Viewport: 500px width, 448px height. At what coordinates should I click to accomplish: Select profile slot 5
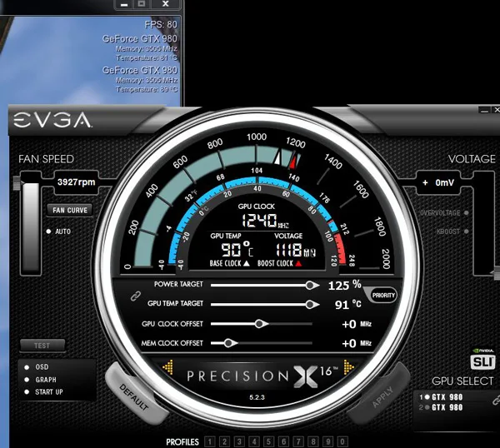click(269, 441)
